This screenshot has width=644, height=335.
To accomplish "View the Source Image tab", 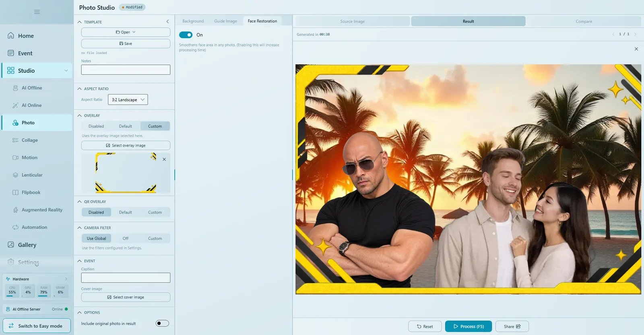I will pos(353,21).
